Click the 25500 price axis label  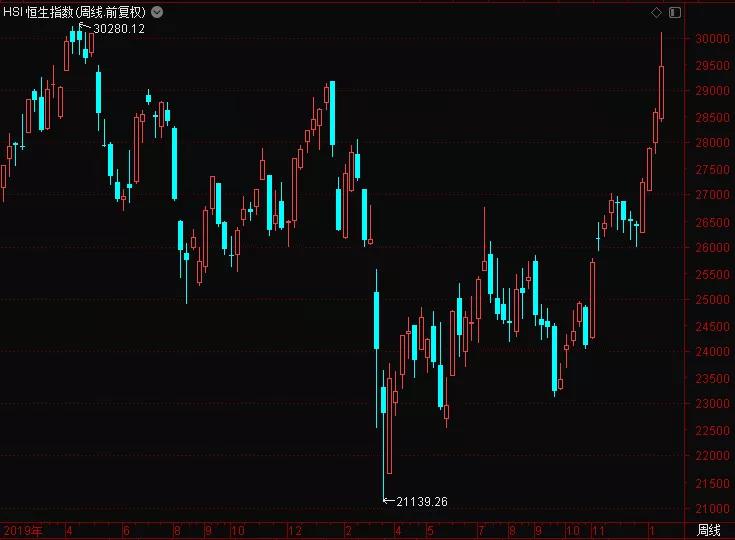(x=712, y=274)
